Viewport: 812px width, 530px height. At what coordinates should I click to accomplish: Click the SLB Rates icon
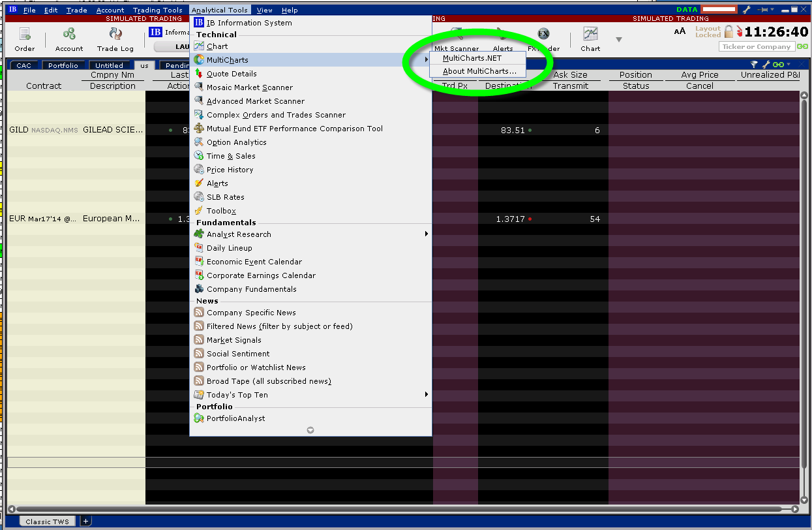point(200,197)
